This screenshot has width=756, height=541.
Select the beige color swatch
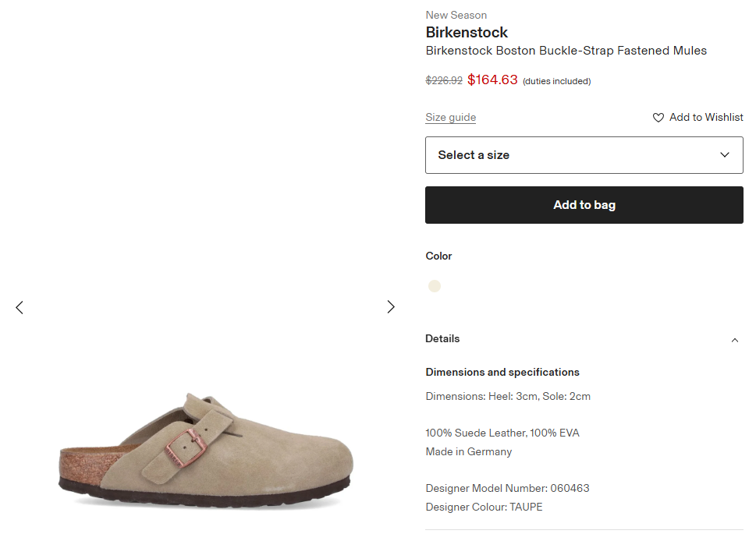click(x=435, y=286)
